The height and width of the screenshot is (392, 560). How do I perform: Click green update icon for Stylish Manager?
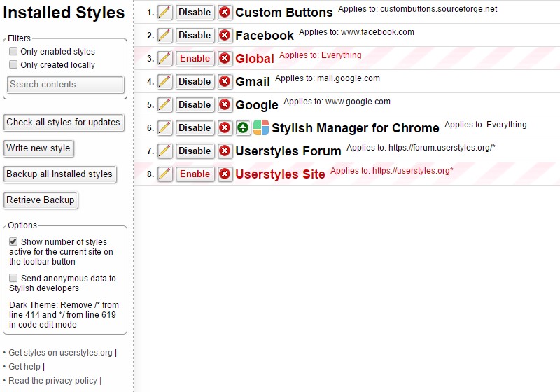(243, 128)
